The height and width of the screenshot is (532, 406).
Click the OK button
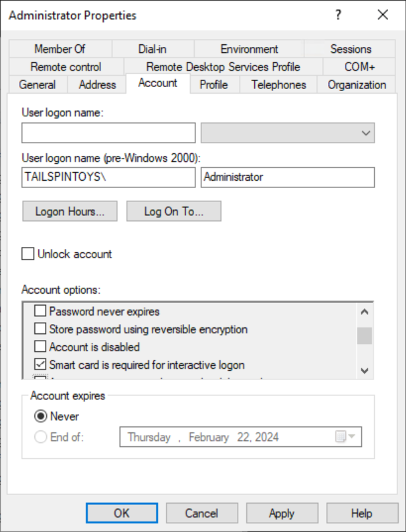click(x=122, y=513)
